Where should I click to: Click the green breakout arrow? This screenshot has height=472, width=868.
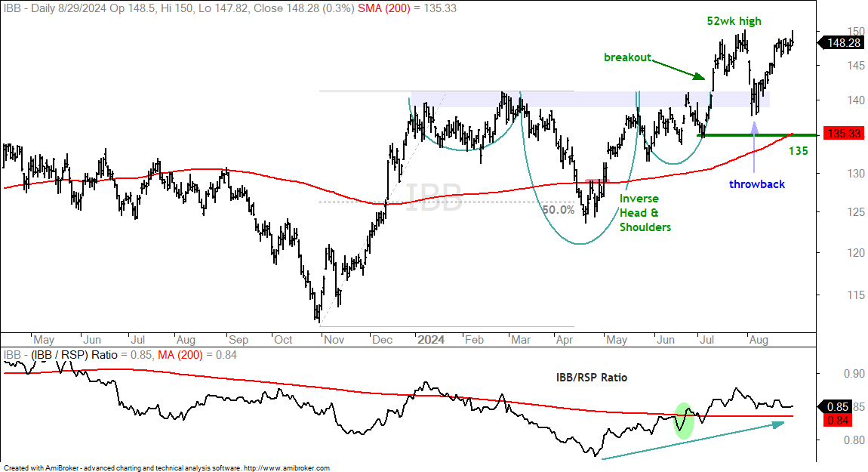pos(678,68)
